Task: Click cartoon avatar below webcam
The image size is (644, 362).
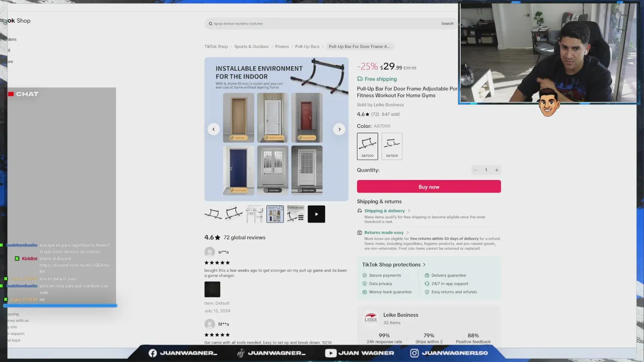Action: click(549, 102)
